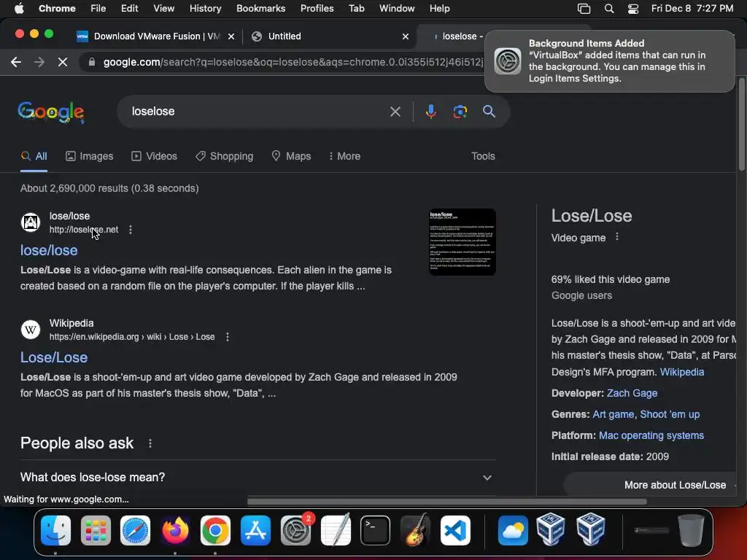Open Launchpad from the Dock
Viewport: 747px width, 560px height.
96,530
